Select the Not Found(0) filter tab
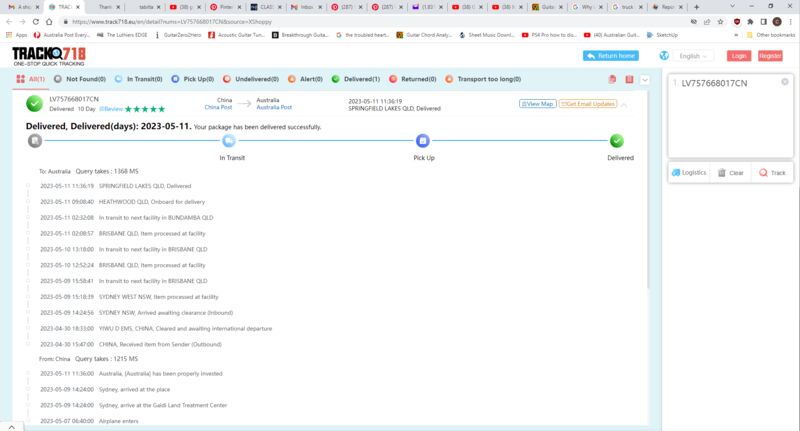Image resolution: width=800 pixels, height=431 pixels. coord(80,79)
